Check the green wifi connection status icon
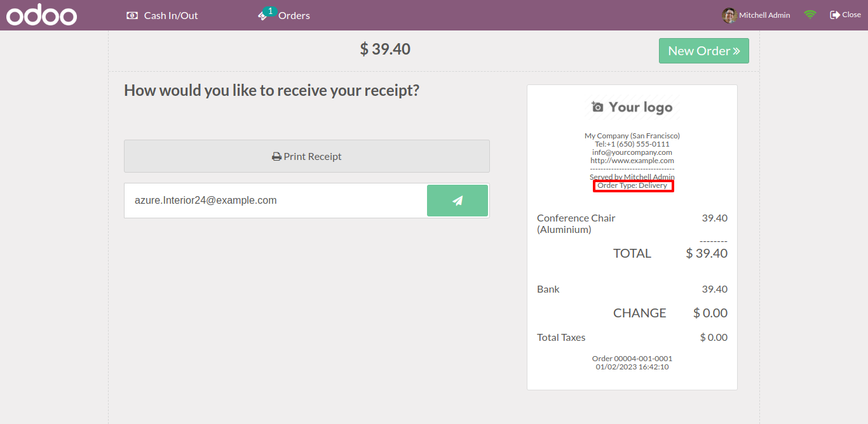Viewport: 868px width, 424px height. pyautogui.click(x=810, y=15)
